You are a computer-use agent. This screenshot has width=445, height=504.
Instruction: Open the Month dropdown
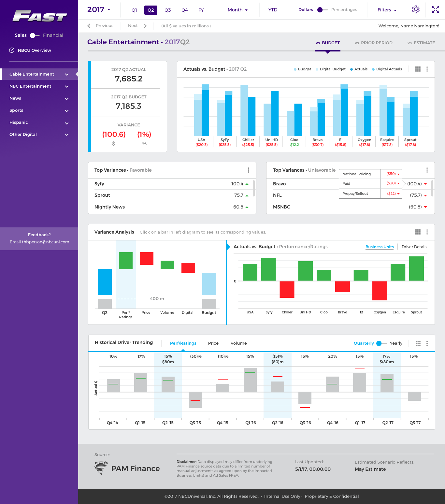pyautogui.click(x=237, y=10)
